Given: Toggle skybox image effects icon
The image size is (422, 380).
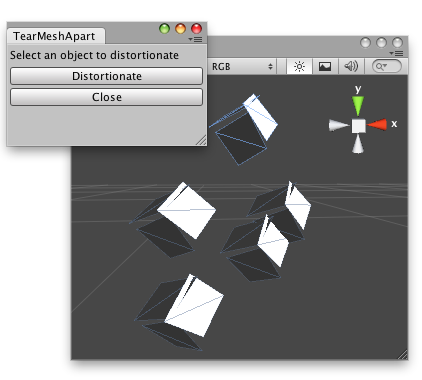Looking at the screenshot, I should [325, 67].
